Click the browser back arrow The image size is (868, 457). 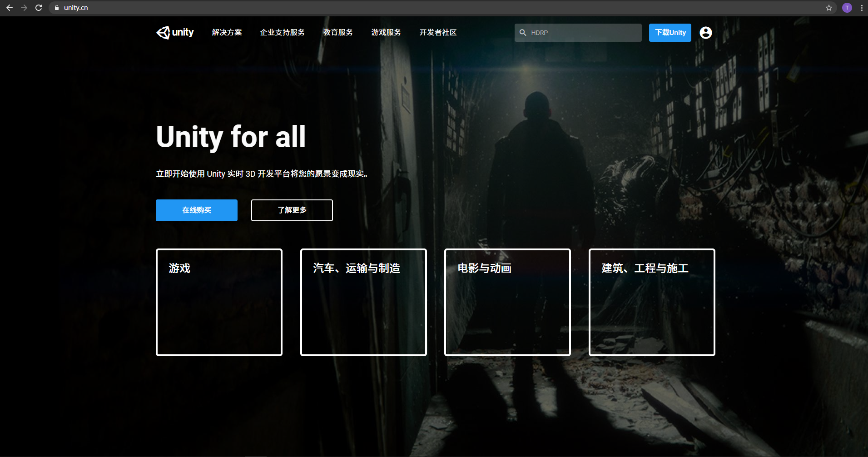tap(9, 7)
